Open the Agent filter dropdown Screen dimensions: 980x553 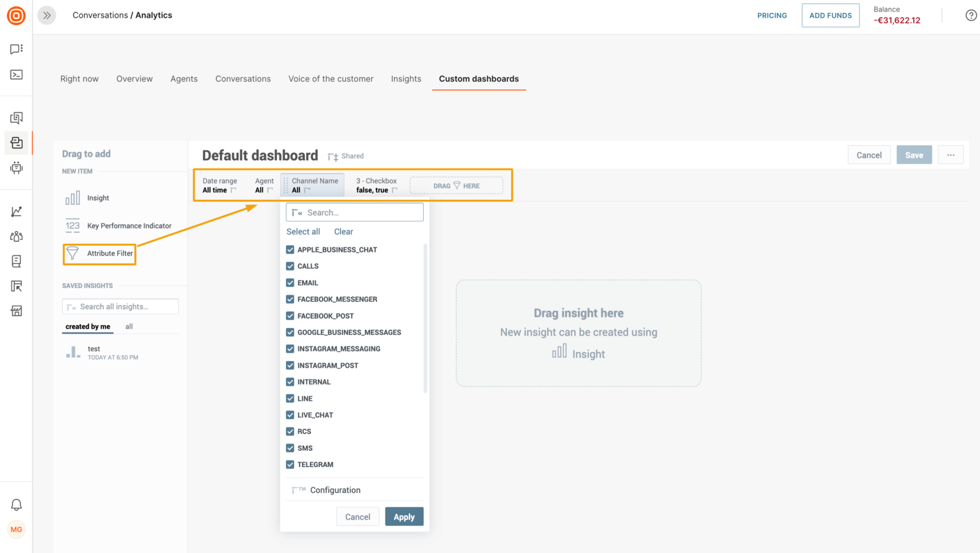pyautogui.click(x=264, y=185)
